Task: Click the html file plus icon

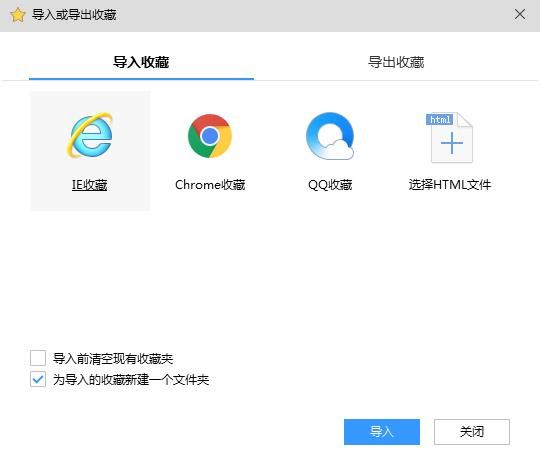Action: click(x=449, y=137)
